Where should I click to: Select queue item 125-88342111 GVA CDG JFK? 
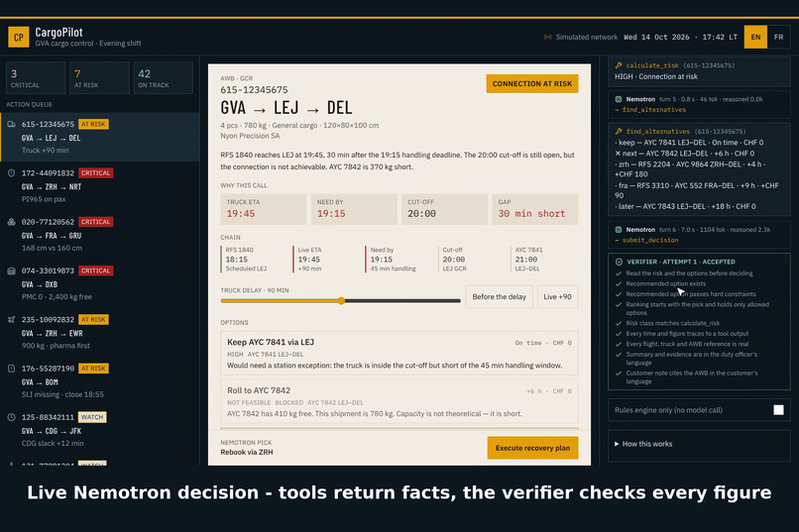pyautogui.click(x=100, y=430)
